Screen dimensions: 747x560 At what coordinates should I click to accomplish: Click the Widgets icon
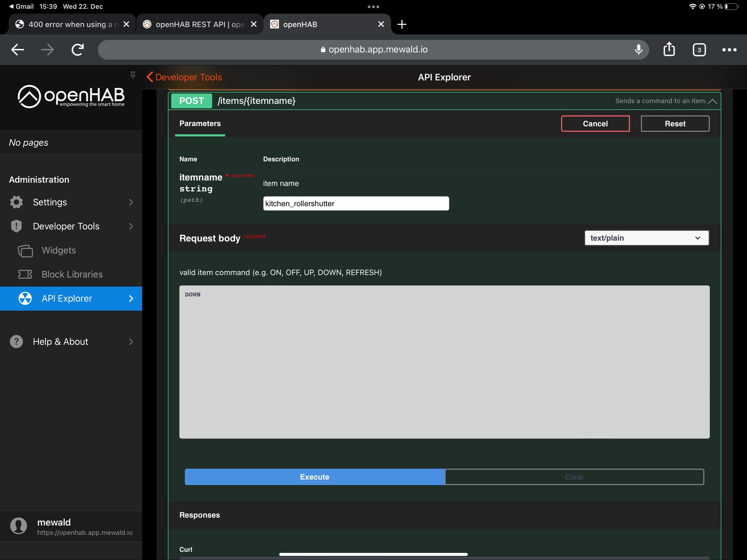tap(25, 250)
